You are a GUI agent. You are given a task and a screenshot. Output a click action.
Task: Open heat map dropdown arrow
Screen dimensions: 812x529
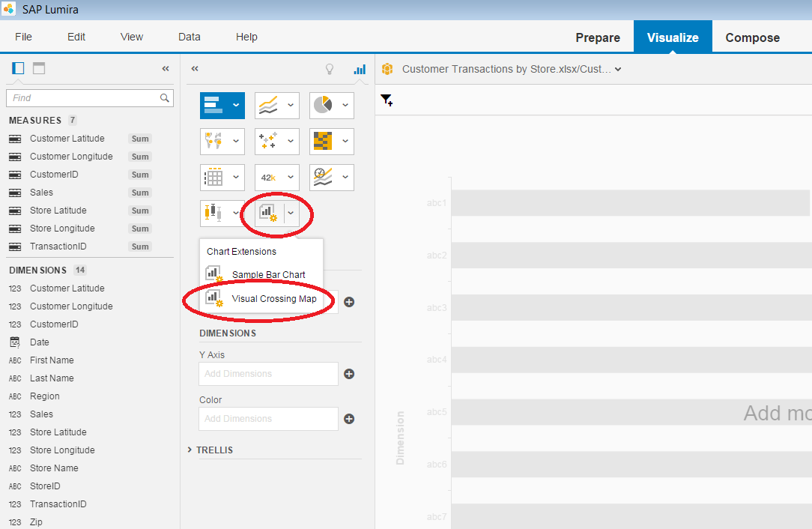345,141
